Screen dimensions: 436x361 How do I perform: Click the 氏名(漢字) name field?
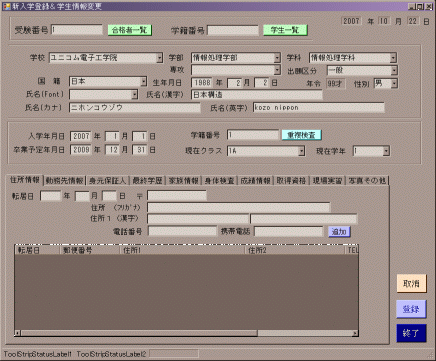pyautogui.click(x=257, y=95)
